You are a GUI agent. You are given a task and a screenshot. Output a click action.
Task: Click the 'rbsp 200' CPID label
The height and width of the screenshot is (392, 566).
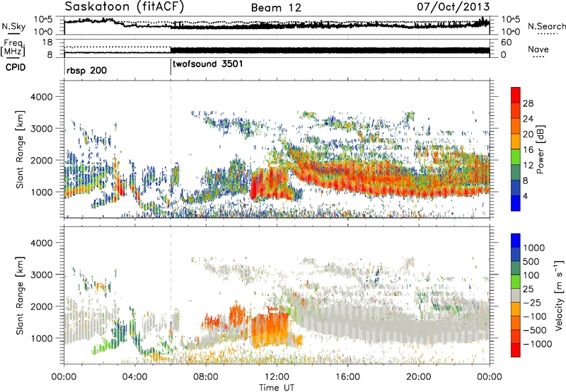[86, 70]
